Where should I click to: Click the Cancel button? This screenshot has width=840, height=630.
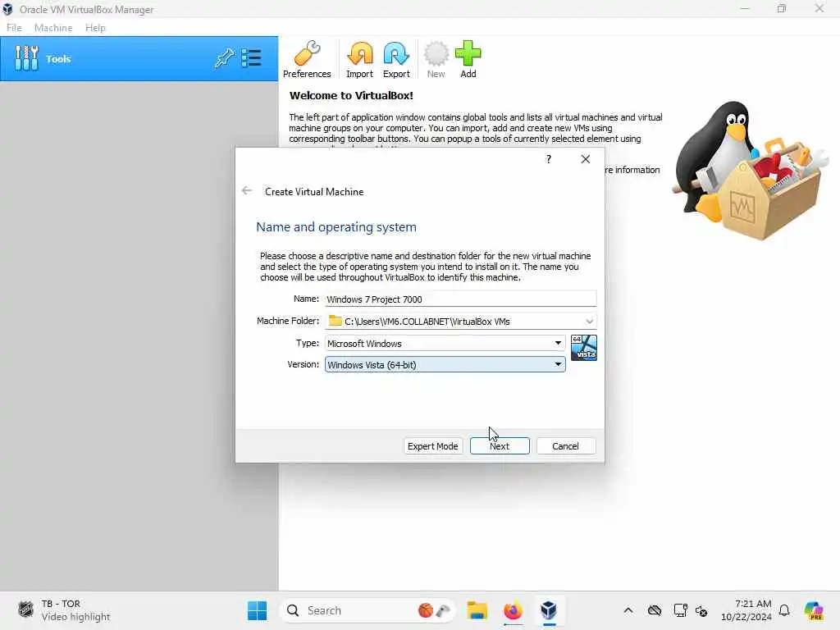tap(566, 446)
